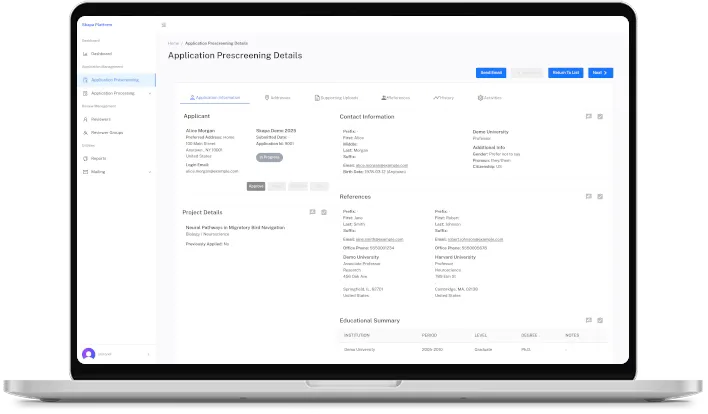Open comment icon for Project Details
Viewport: 708px width, 414px height.
(312, 212)
